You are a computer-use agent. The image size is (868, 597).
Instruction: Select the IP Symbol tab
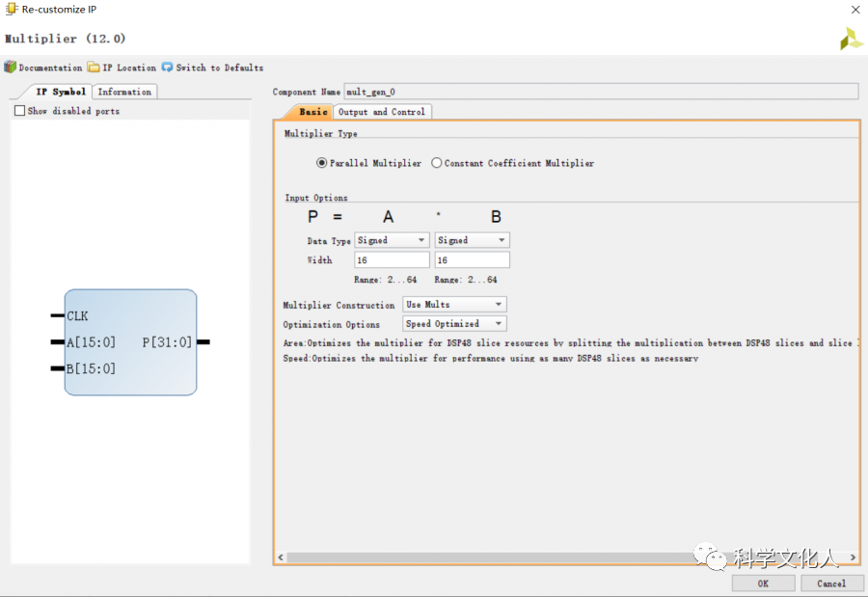click(x=60, y=92)
